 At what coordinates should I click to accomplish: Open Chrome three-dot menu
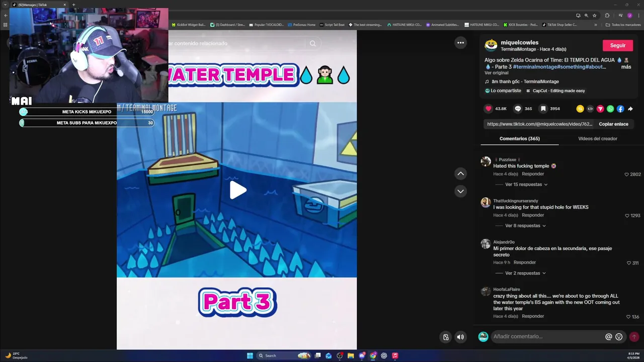(638, 16)
